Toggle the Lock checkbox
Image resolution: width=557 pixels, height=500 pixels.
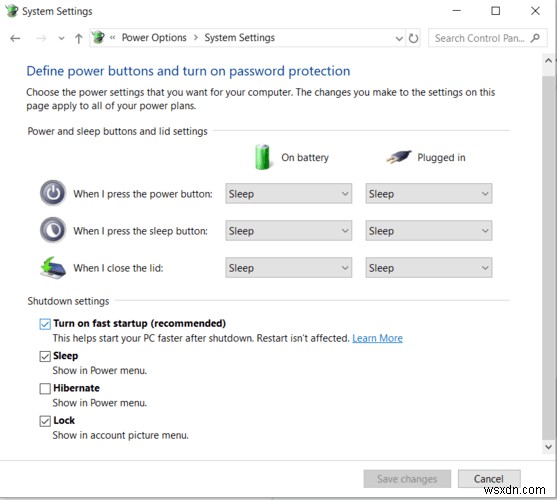pos(45,421)
